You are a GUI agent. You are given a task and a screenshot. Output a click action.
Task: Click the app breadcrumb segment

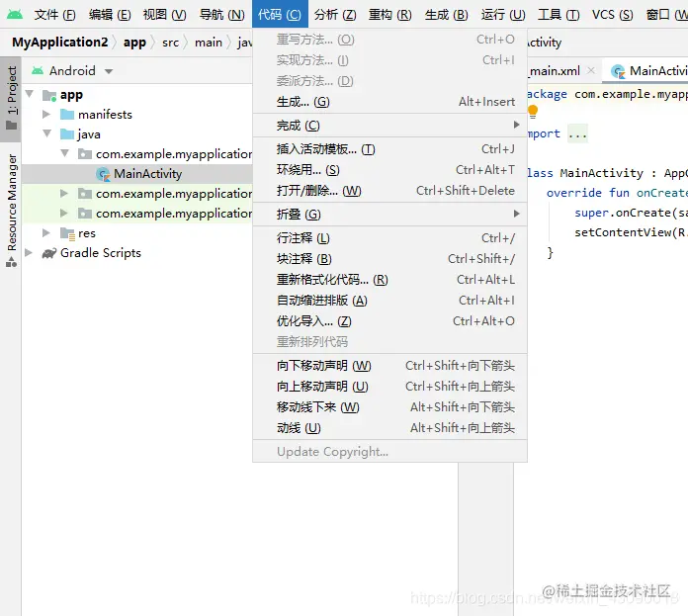point(134,43)
